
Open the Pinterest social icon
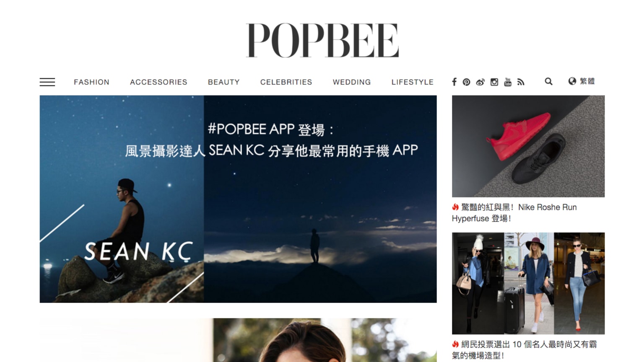(x=466, y=82)
